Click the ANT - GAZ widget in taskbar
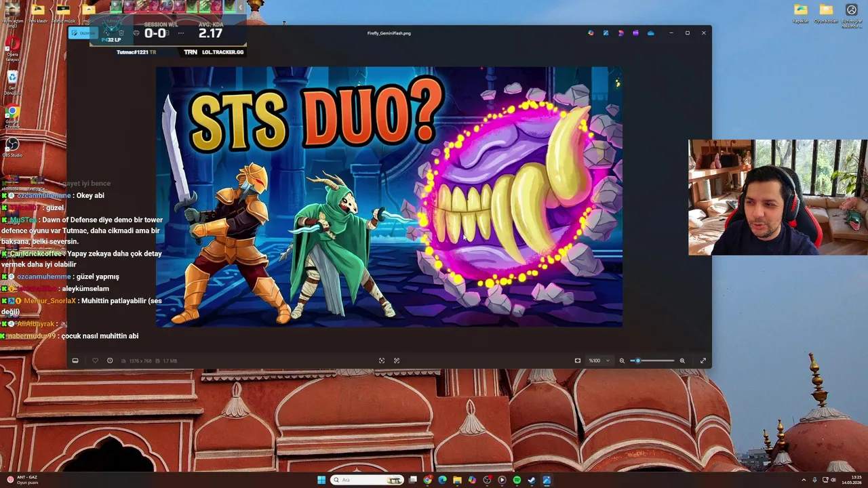Screen dimensions: 868x488 [22, 480]
